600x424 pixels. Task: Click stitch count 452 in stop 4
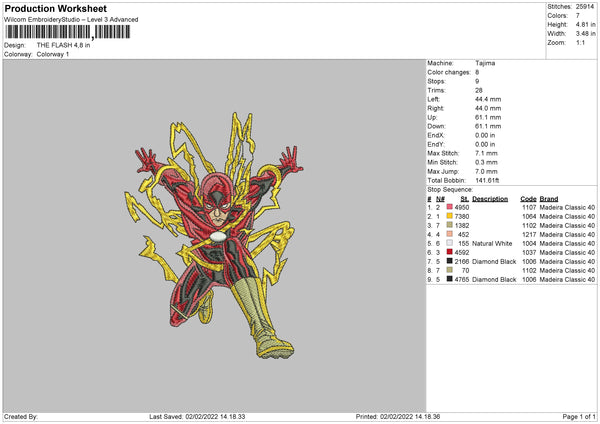[x=463, y=234]
